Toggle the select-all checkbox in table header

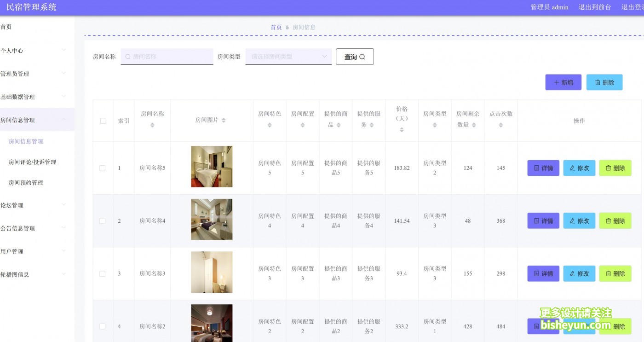103,121
